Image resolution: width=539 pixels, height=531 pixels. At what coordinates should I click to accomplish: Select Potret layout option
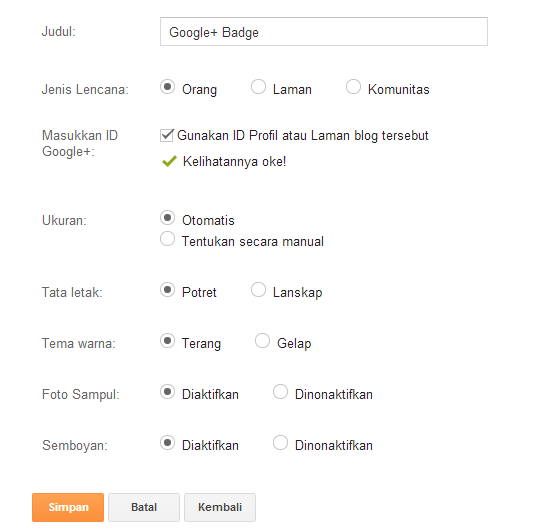pyautogui.click(x=167, y=290)
